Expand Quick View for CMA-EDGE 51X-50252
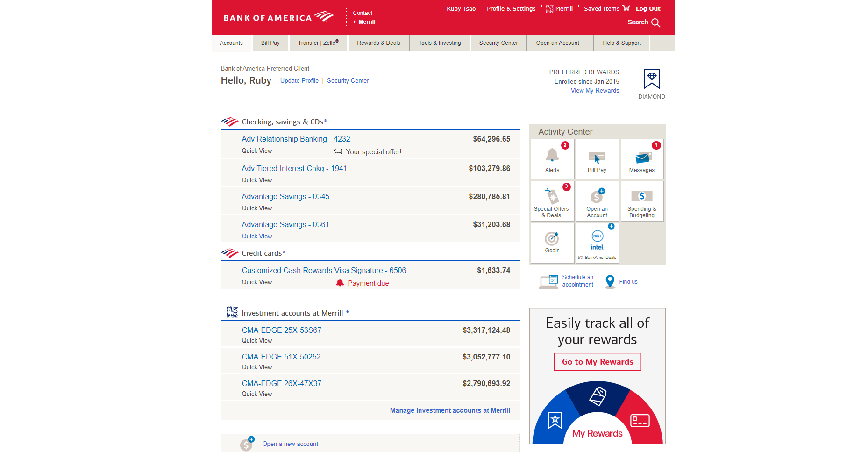868x452 pixels. [x=257, y=367]
